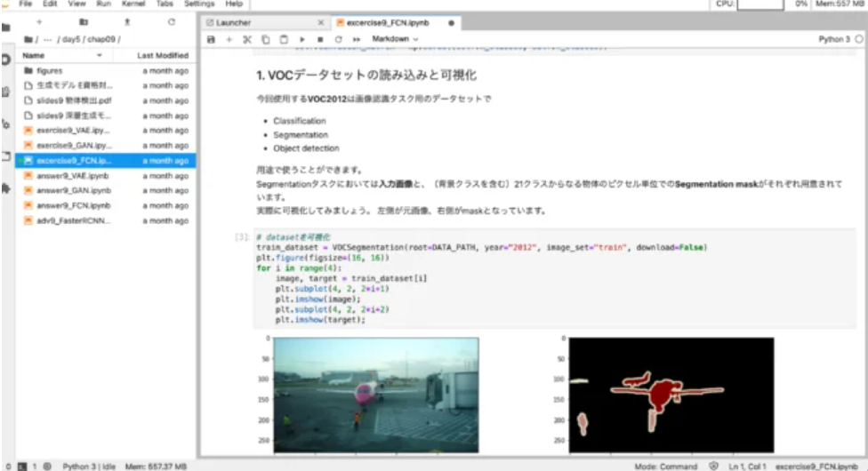Restart kernel and run all cells icon
Image resolution: width=868 pixels, height=471 pixels.
pos(357,39)
